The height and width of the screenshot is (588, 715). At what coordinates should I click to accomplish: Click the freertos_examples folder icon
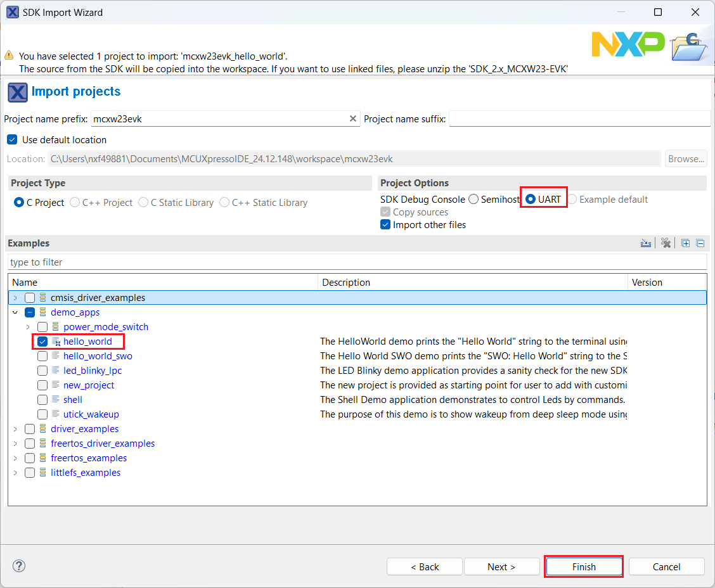point(43,458)
